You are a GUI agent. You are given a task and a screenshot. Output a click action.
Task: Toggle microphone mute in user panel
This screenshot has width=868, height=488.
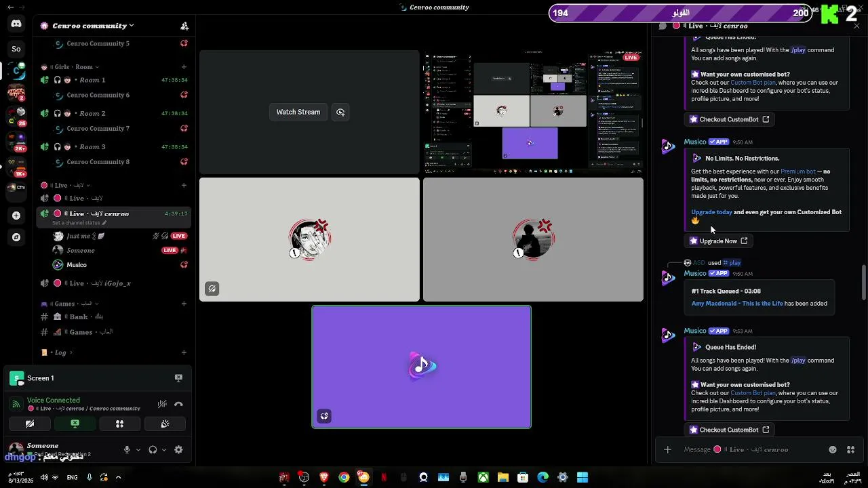click(x=127, y=449)
